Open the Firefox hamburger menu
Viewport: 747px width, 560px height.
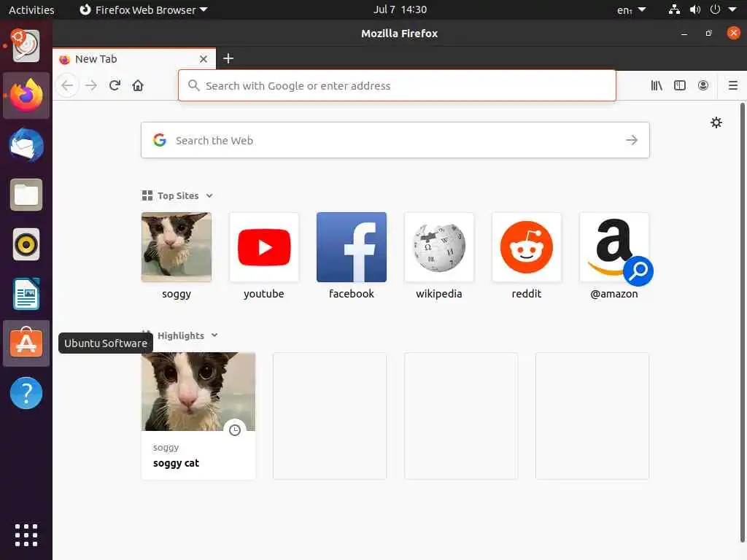tap(733, 86)
